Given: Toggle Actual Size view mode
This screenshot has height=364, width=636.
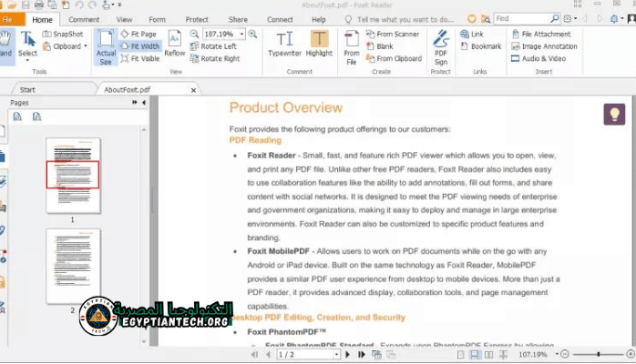Looking at the screenshot, I should point(106,44).
